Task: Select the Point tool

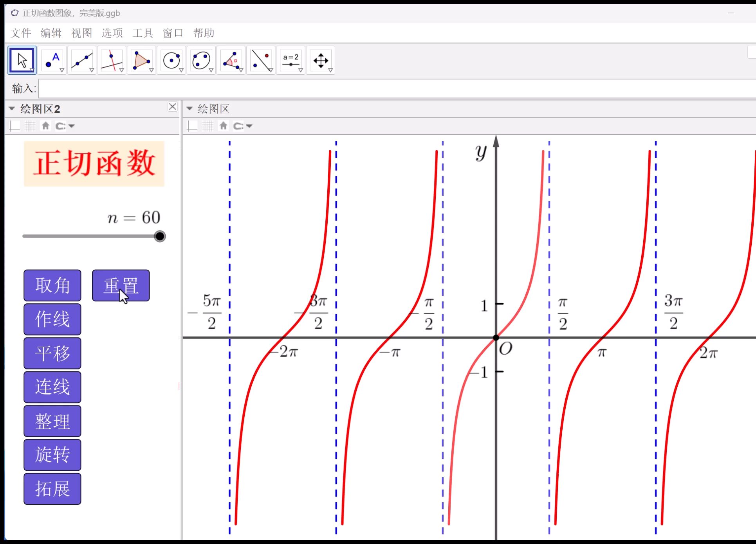Action: [x=52, y=60]
